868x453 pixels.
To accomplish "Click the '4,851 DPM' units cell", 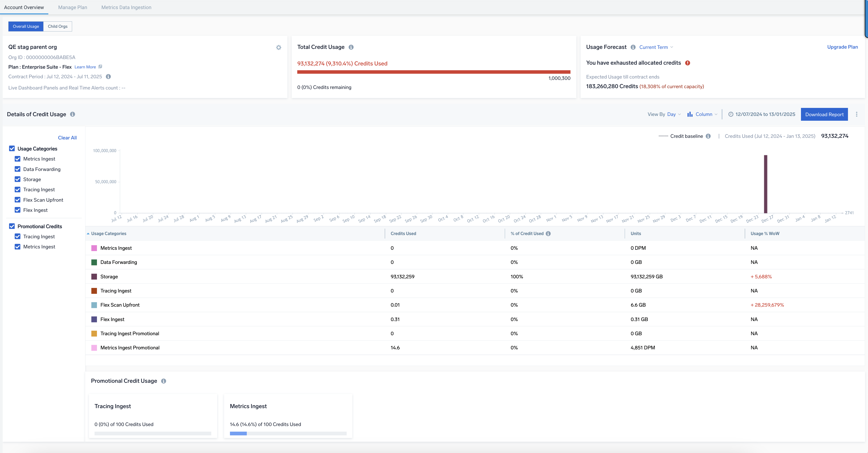I will pyautogui.click(x=643, y=347).
